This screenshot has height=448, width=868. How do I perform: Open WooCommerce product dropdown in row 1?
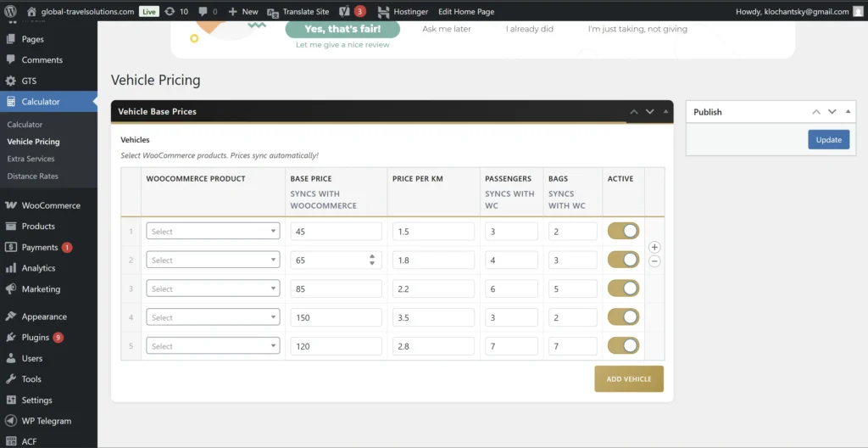pyautogui.click(x=213, y=232)
